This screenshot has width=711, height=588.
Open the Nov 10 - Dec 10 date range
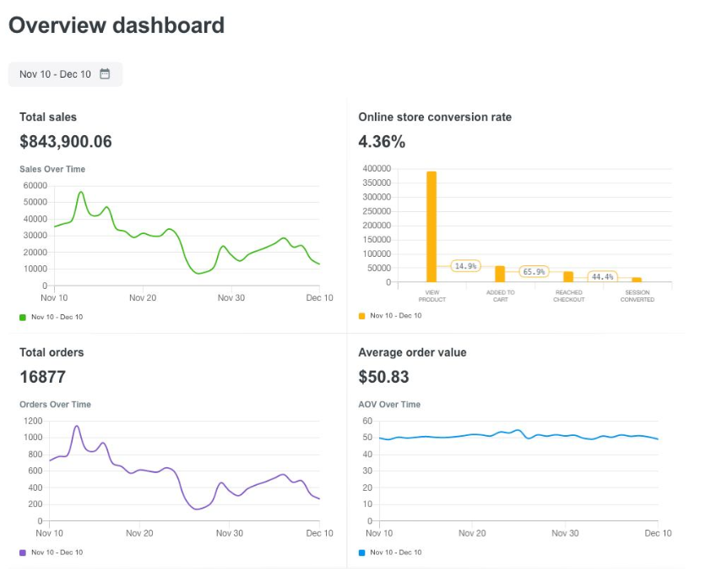click(56, 74)
